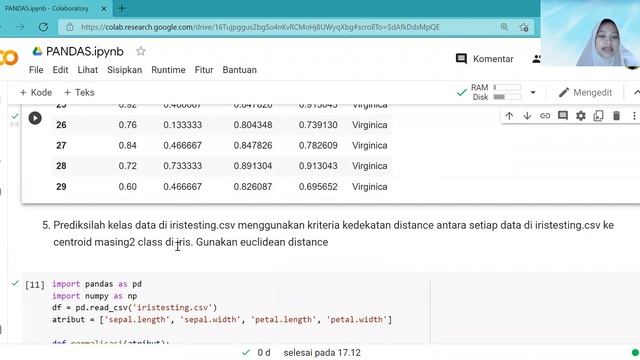Image resolution: width=640 pixels, height=360 pixels.
Task: Open the Fitur menu
Action: point(204,70)
